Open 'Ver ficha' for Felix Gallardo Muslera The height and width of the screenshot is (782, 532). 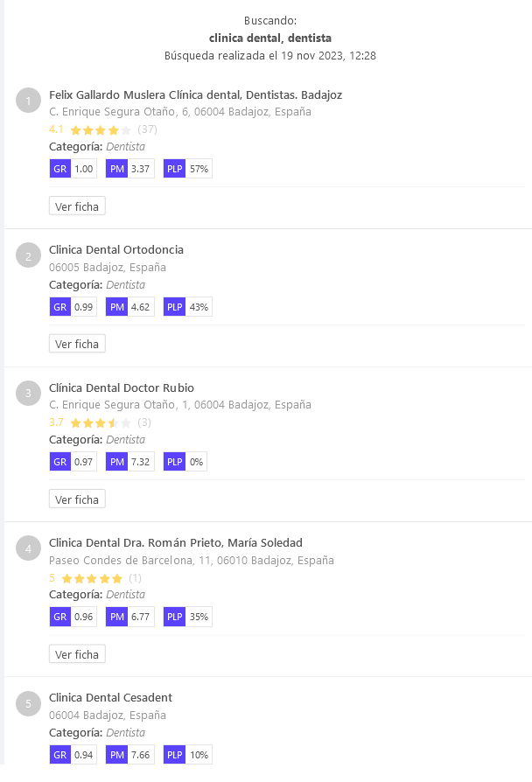(77, 206)
